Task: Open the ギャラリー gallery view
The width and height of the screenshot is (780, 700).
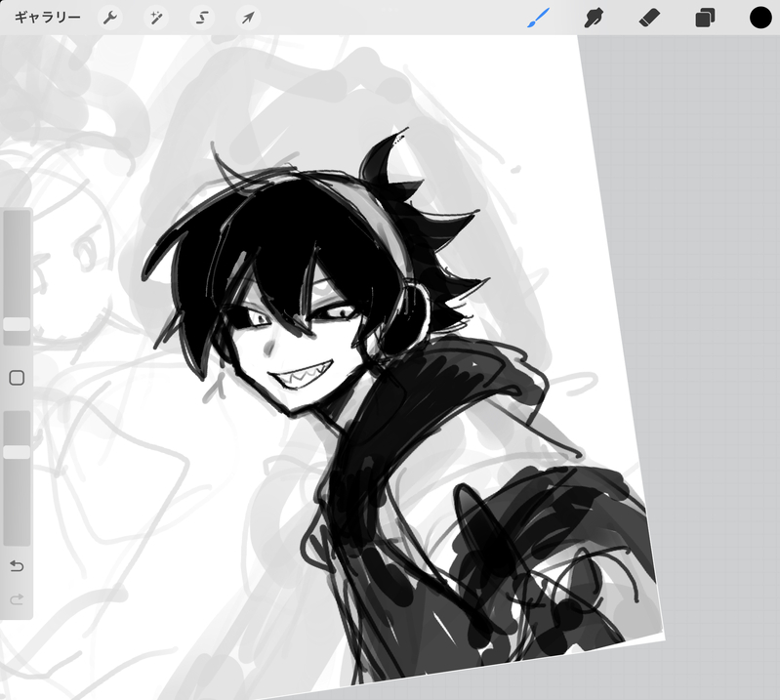Action: click(x=47, y=18)
